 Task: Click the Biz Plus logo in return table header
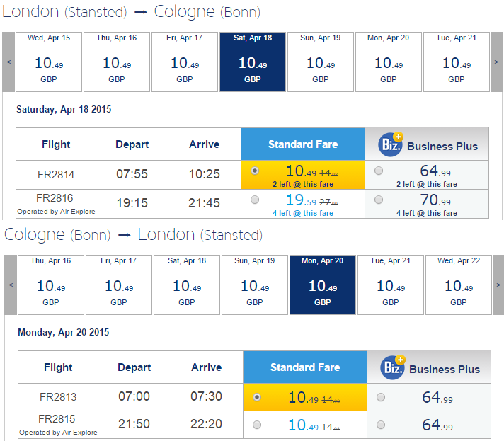393,367
